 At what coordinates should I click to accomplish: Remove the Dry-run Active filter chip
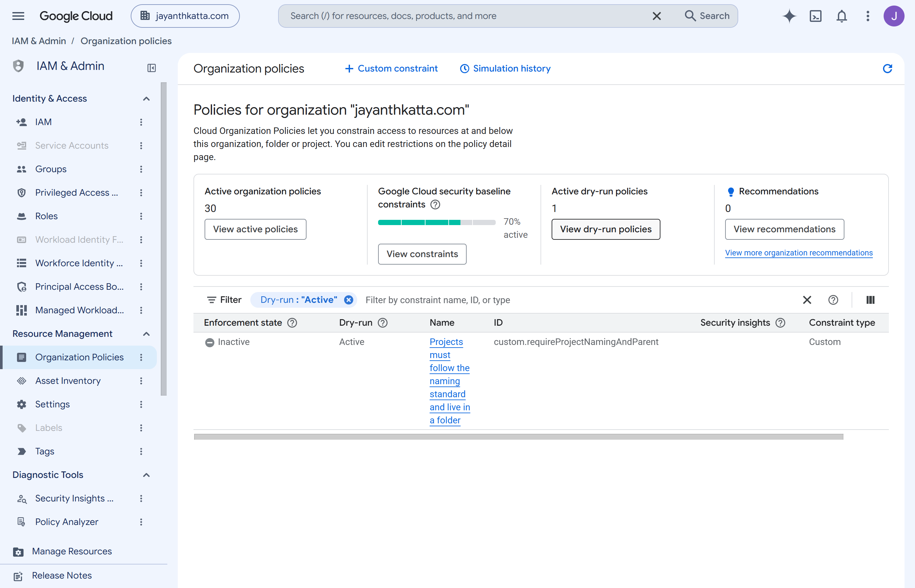348,300
